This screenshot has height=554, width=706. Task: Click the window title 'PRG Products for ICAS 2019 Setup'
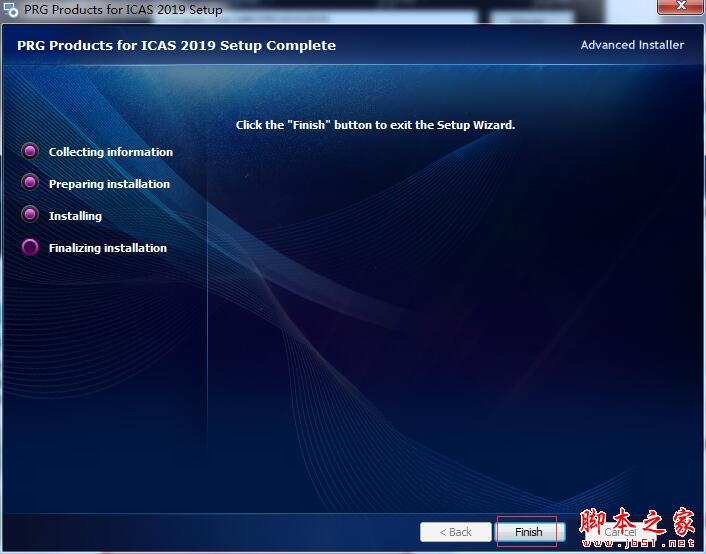coord(123,9)
